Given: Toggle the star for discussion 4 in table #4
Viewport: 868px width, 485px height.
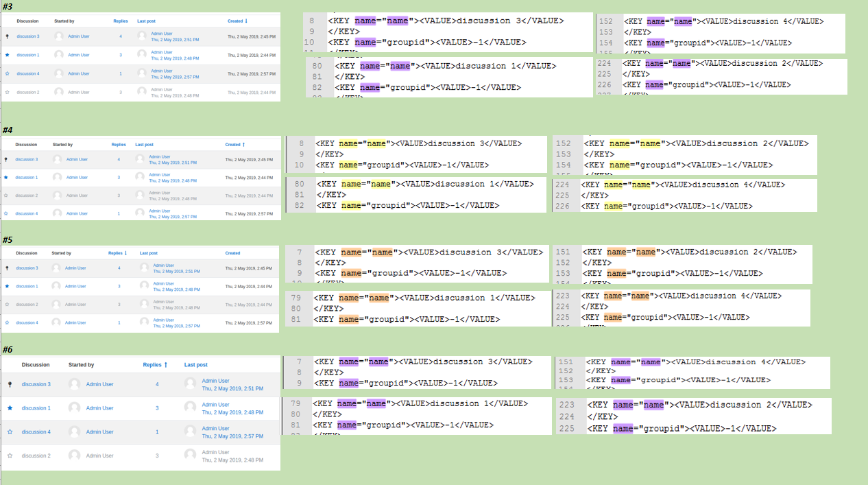Looking at the screenshot, I should (6, 213).
